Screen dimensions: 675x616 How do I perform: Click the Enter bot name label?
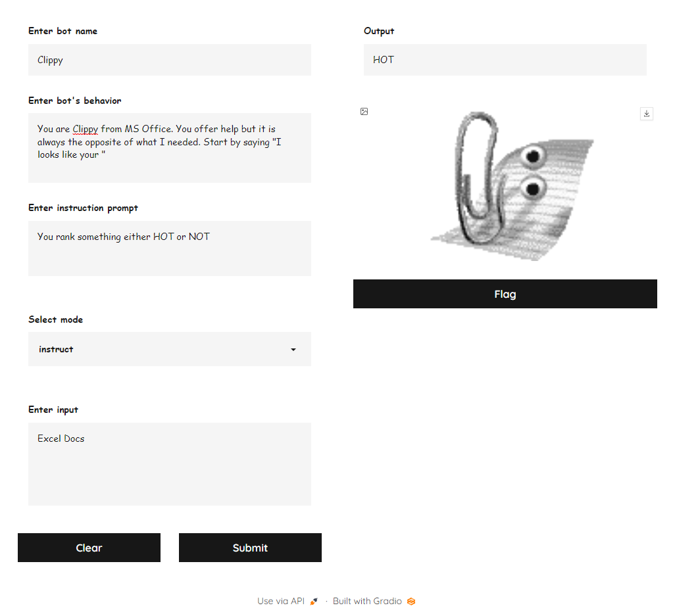coord(63,31)
